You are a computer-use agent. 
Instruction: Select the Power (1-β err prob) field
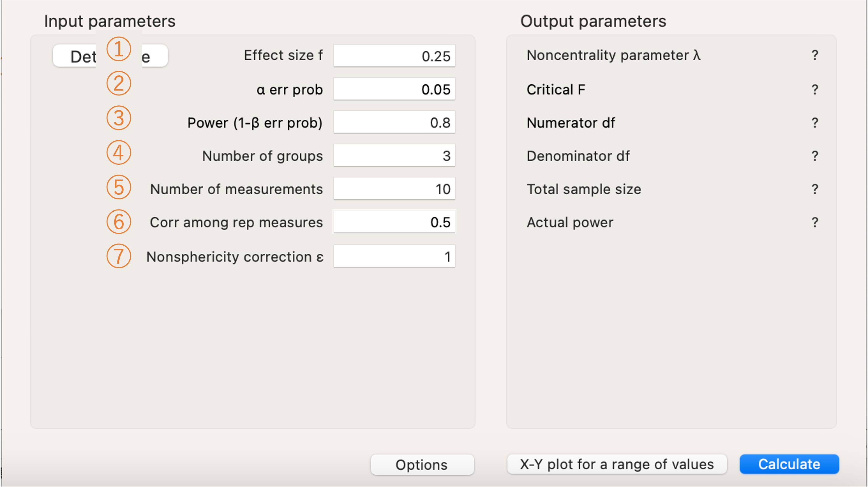click(394, 122)
